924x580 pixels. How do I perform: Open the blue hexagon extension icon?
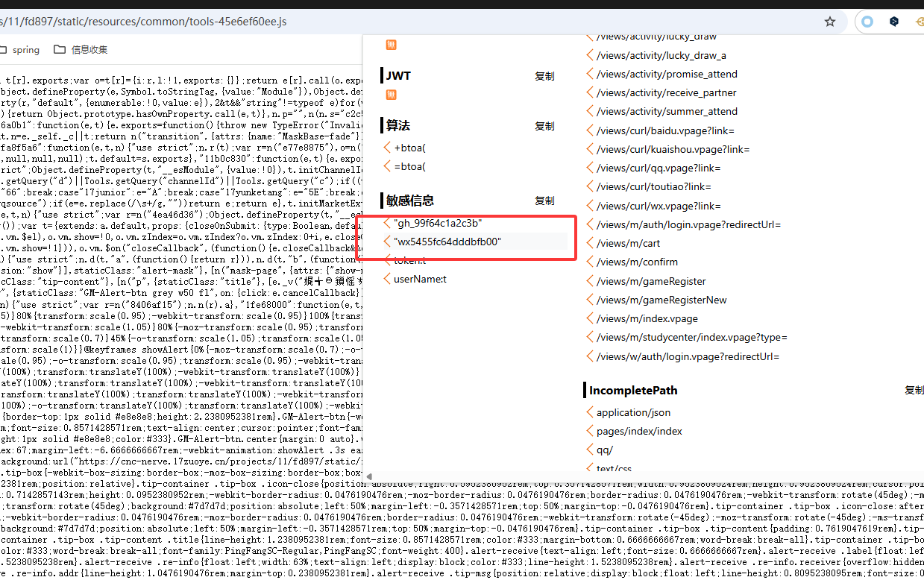click(x=893, y=22)
